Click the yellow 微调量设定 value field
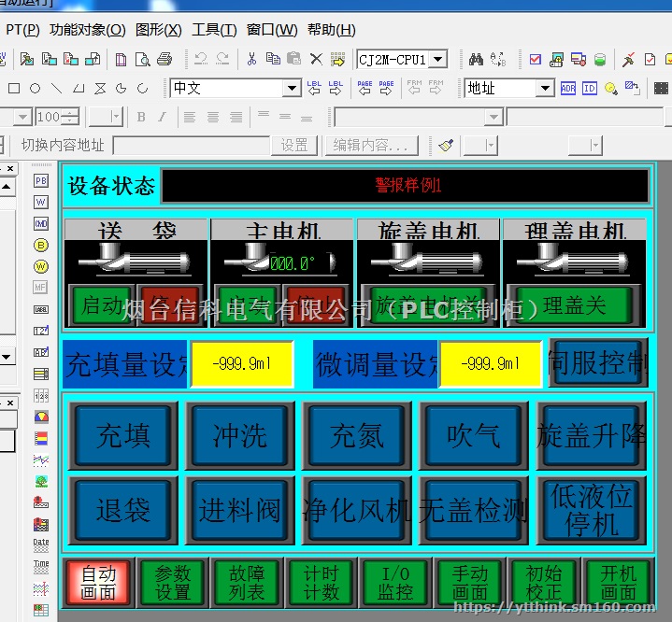Screen dimensions: 672x622 pyautogui.click(x=491, y=364)
